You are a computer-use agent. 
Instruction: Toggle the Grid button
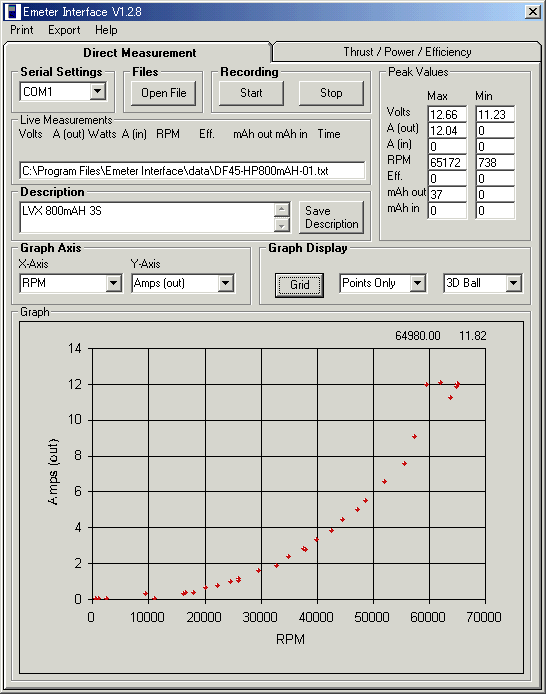pos(300,285)
